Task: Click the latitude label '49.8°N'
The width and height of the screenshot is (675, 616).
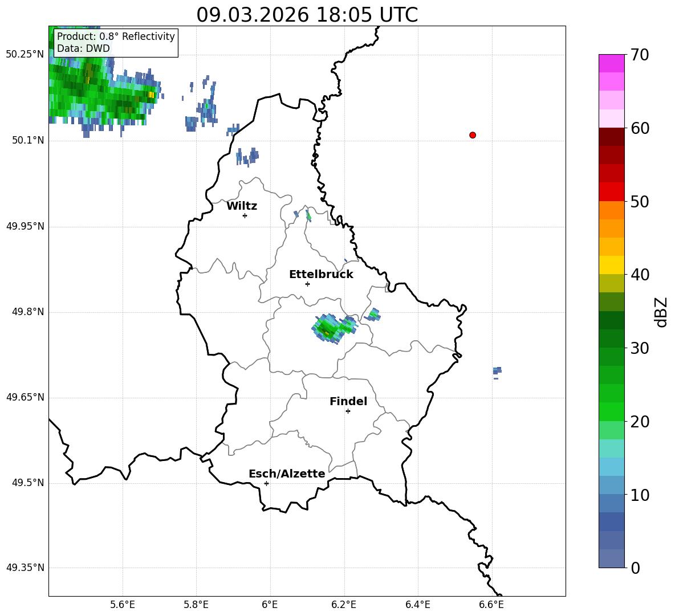Action: click(x=28, y=312)
